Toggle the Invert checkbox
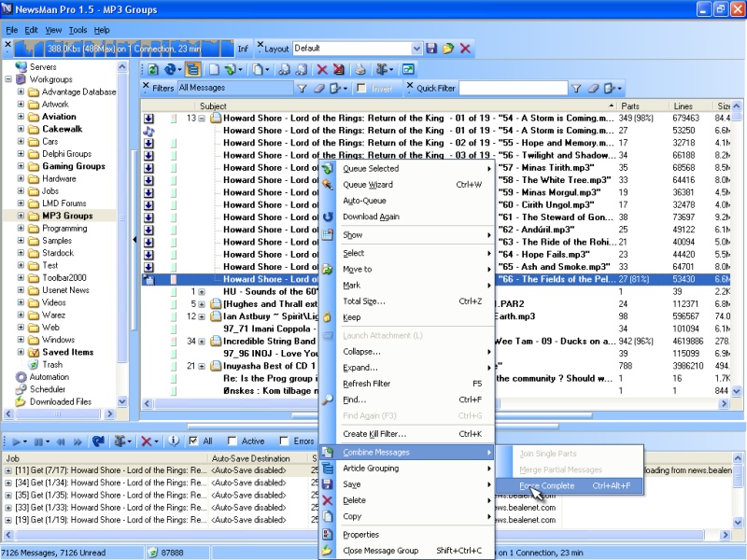This screenshot has height=560, width=747. pos(361,88)
